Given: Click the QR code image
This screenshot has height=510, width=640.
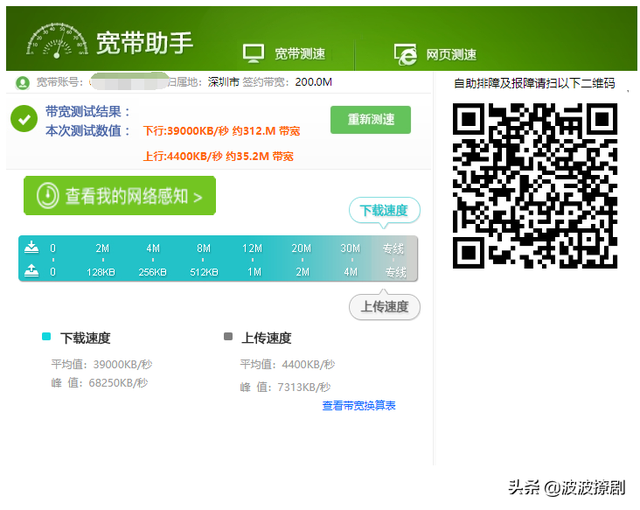Looking at the screenshot, I should pyautogui.click(x=535, y=186).
